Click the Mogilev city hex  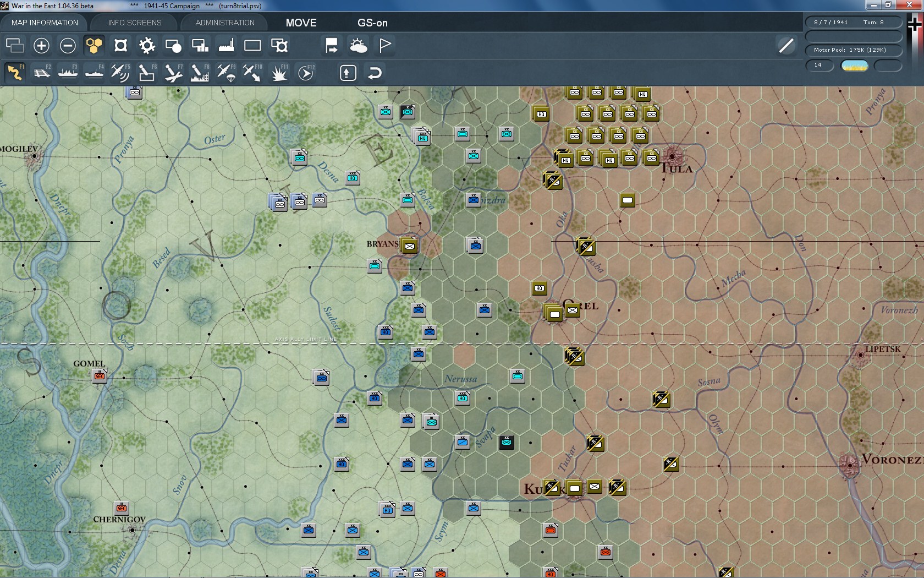tap(34, 156)
